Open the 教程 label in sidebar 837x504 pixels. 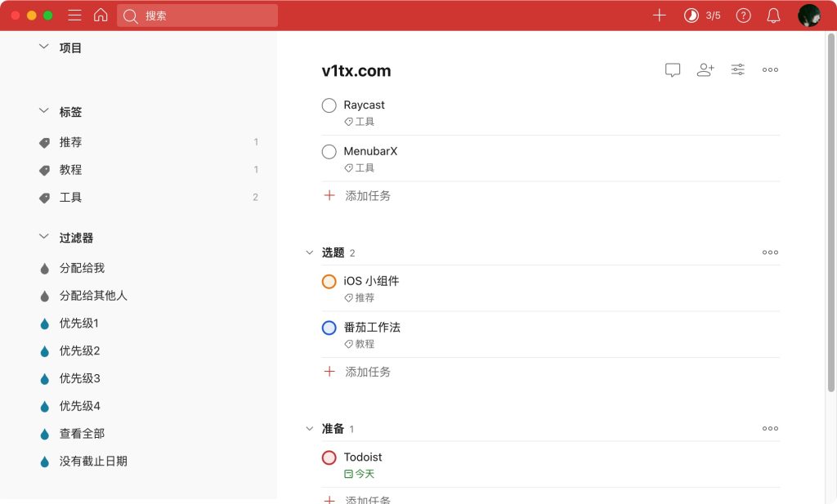pyautogui.click(x=149, y=170)
